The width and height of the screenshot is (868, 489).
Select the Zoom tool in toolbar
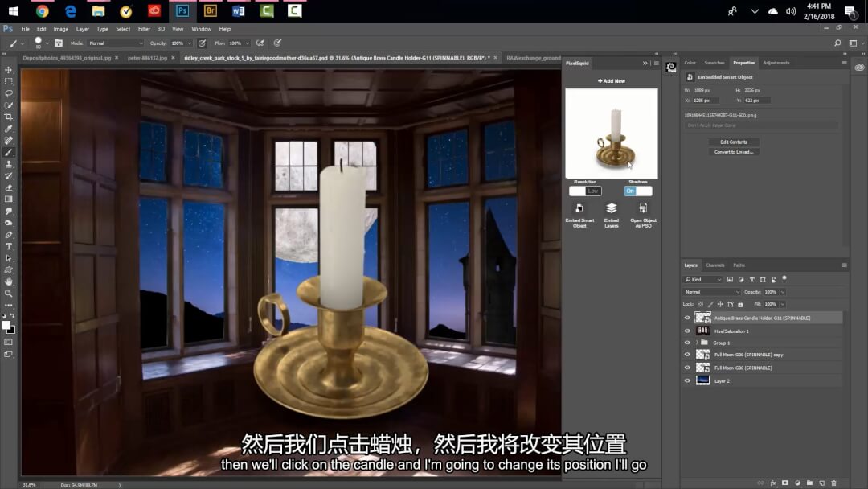[x=9, y=294]
